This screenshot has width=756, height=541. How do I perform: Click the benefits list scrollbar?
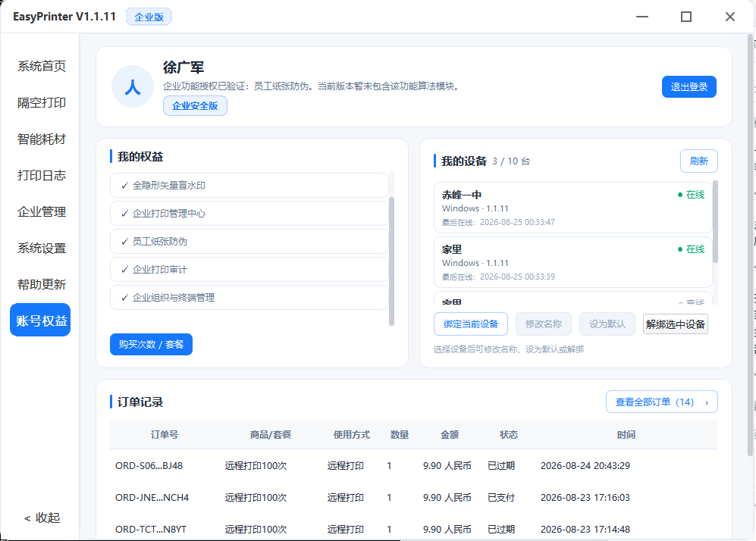pos(391,261)
